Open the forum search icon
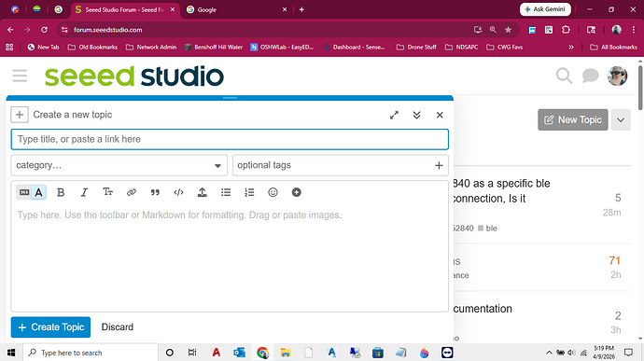 [564, 76]
